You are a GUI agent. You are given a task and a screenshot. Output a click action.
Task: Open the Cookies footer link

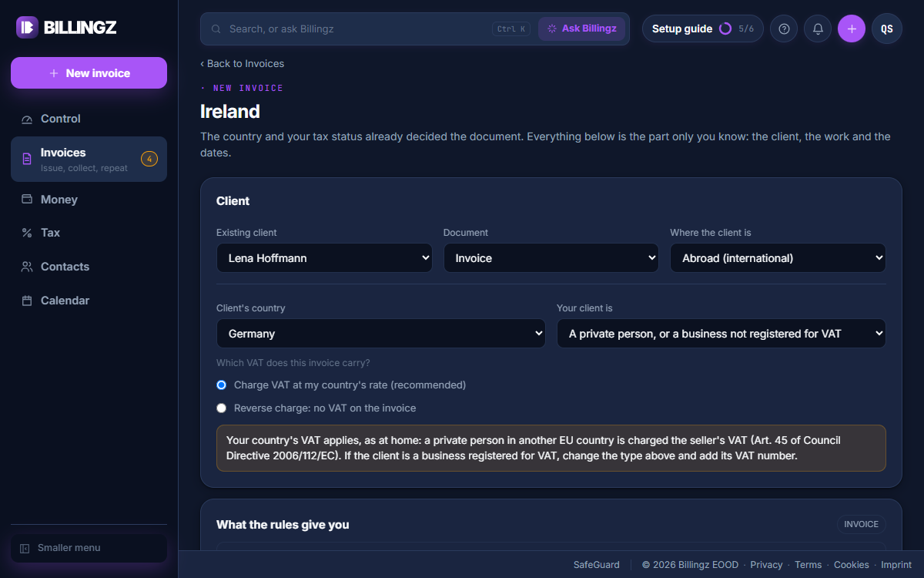click(x=852, y=565)
